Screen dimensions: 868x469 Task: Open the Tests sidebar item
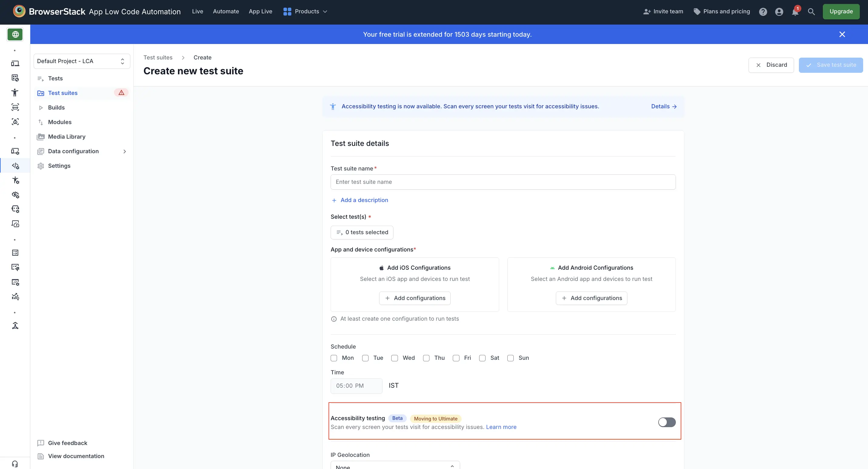[x=82, y=78]
